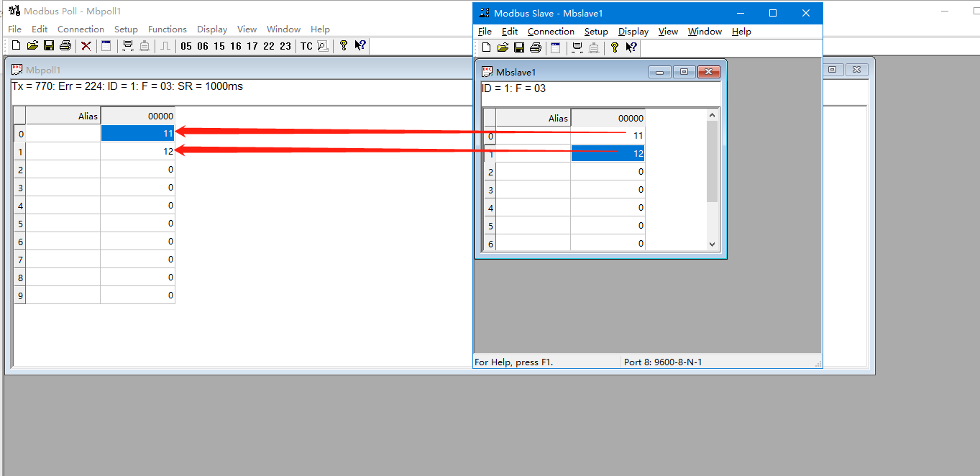
Task: Click yellow question mark About icon in Modbus Slave
Action: point(614,48)
